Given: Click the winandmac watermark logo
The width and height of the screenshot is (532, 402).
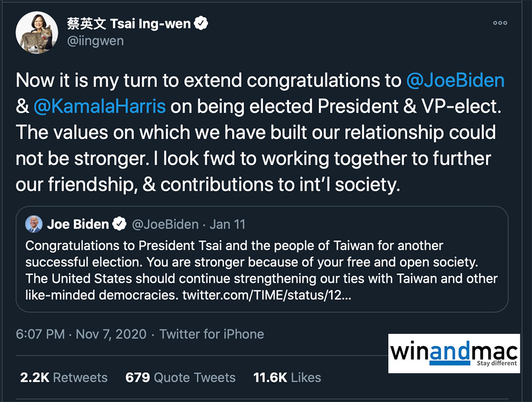Looking at the screenshot, I should pyautogui.click(x=453, y=353).
